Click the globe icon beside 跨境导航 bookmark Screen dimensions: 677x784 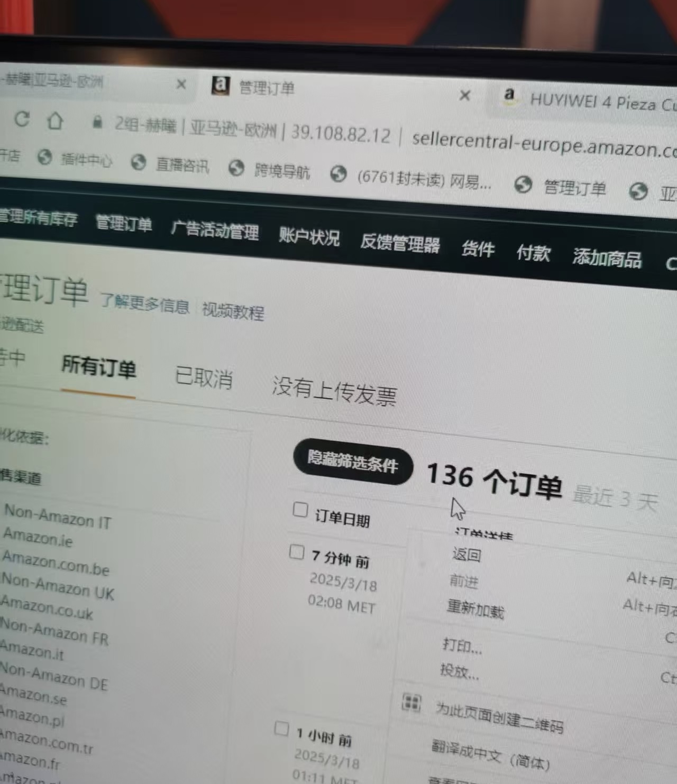click(x=236, y=168)
